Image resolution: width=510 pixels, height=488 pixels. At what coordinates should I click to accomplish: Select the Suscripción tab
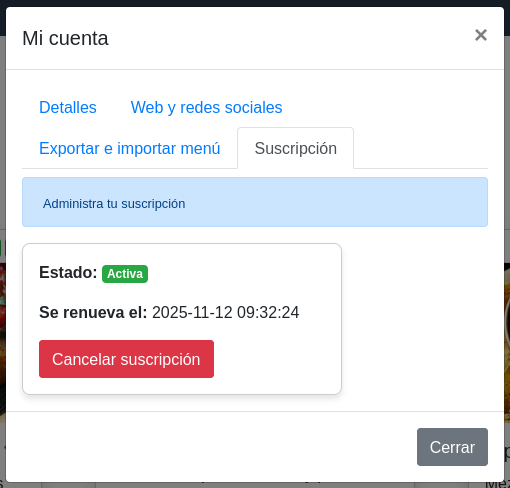pos(296,148)
